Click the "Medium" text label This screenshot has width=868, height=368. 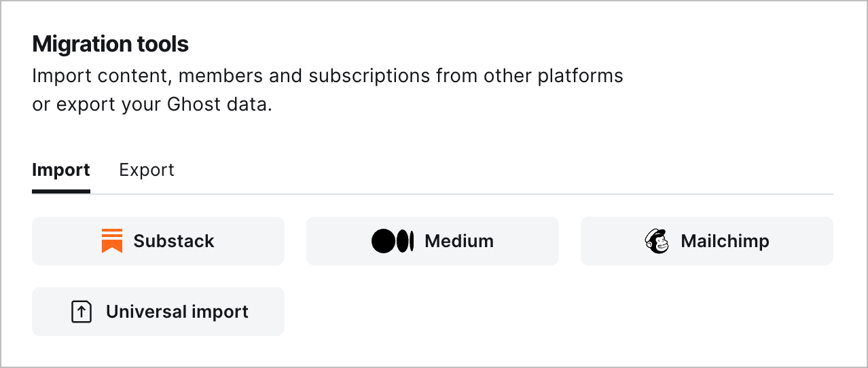tap(459, 241)
